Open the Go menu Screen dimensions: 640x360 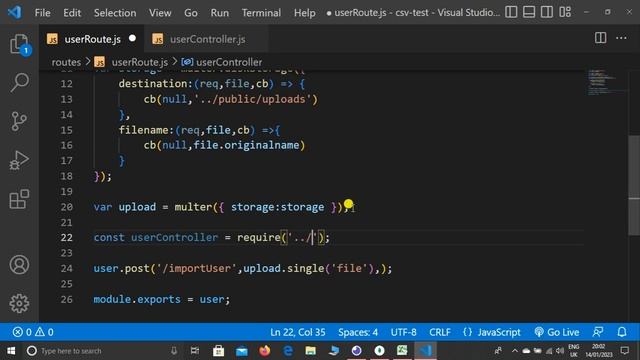pos(191,13)
